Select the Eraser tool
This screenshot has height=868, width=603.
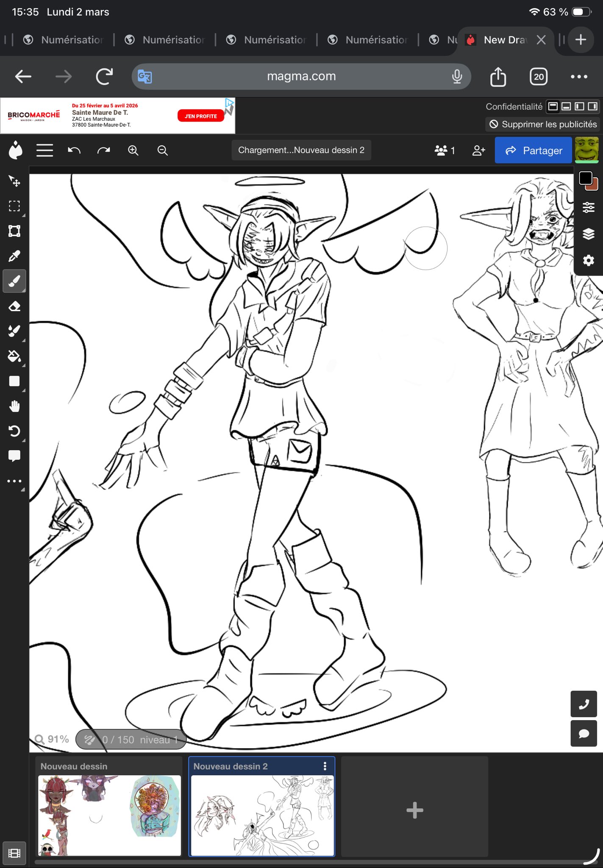coord(14,306)
